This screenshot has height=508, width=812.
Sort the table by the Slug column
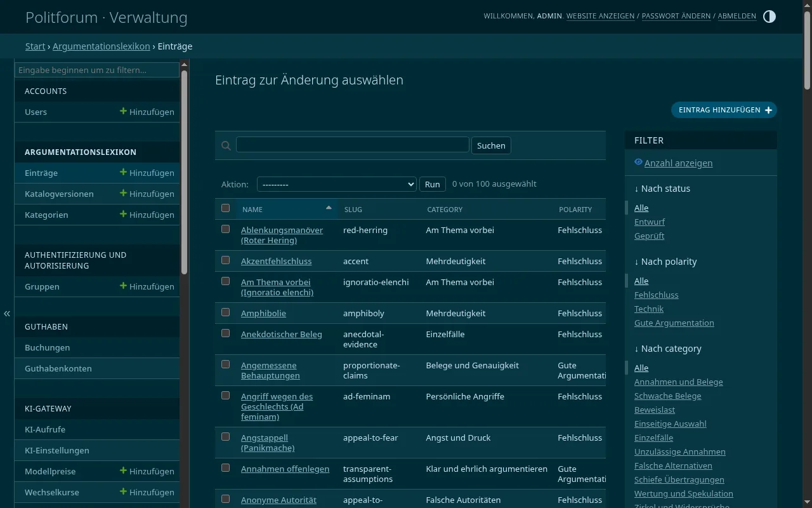tap(353, 210)
